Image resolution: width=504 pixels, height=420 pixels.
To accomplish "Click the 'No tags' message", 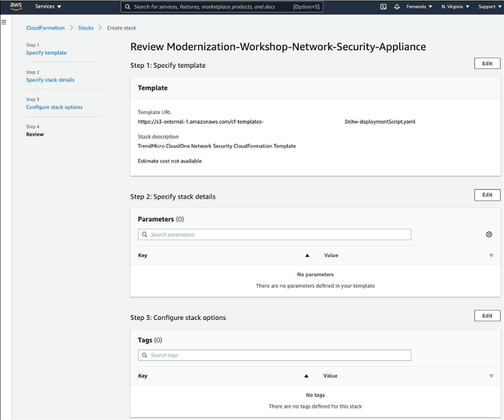I will click(x=315, y=395).
